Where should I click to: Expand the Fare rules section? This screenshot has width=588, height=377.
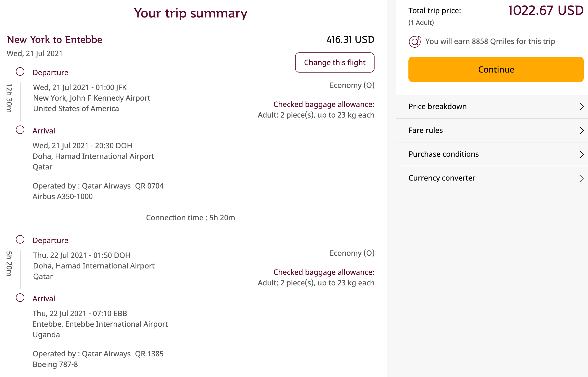coord(426,130)
